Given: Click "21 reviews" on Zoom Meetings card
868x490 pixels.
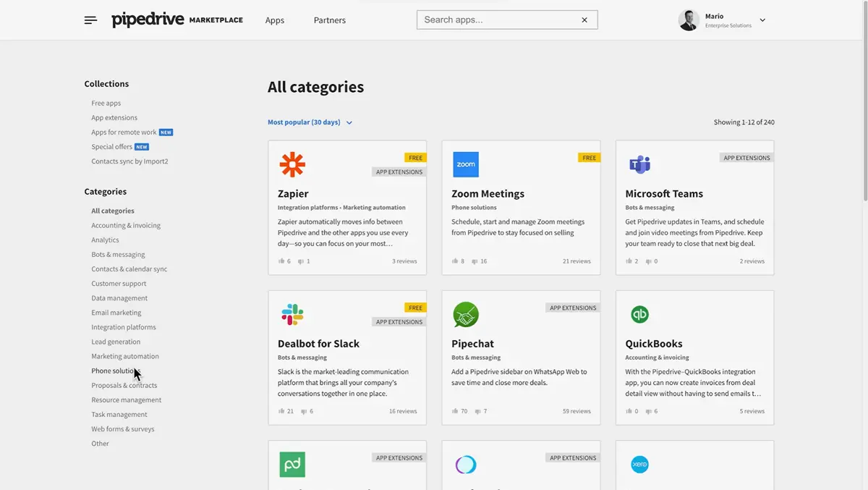Looking at the screenshot, I should [x=576, y=261].
